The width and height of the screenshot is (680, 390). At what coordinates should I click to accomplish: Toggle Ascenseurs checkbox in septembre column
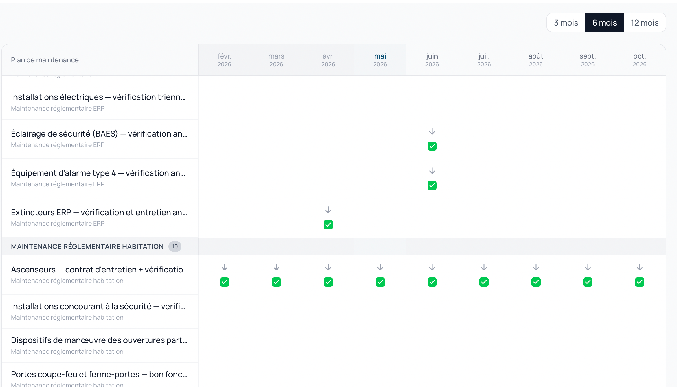tap(588, 282)
